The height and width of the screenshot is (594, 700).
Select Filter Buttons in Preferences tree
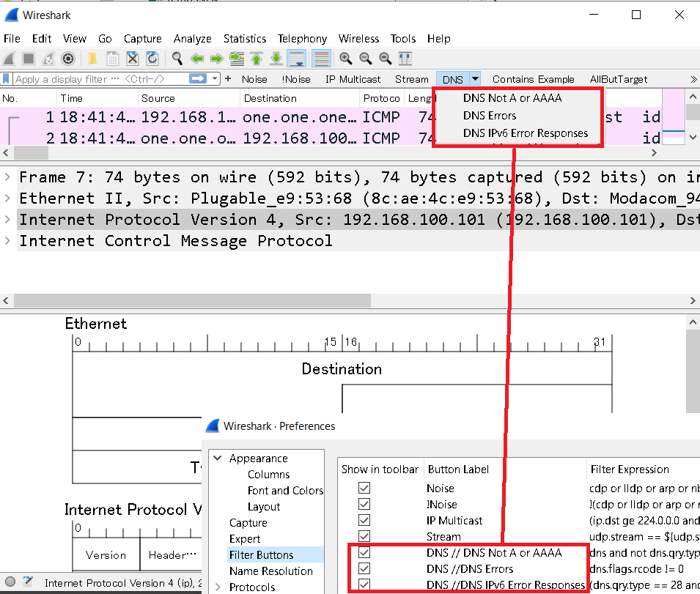(261, 554)
